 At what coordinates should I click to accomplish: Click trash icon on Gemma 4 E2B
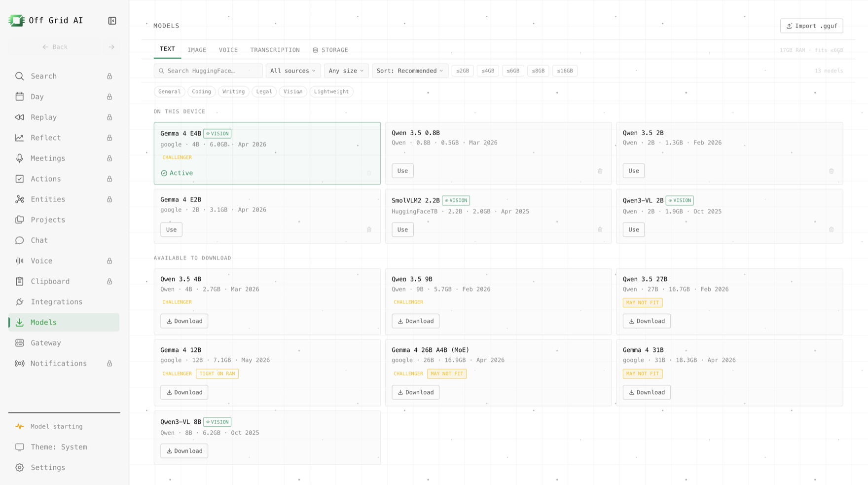click(x=369, y=229)
